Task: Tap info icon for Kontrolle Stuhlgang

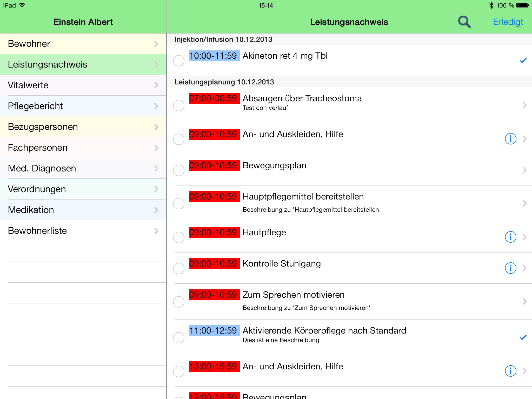Action: pyautogui.click(x=510, y=268)
